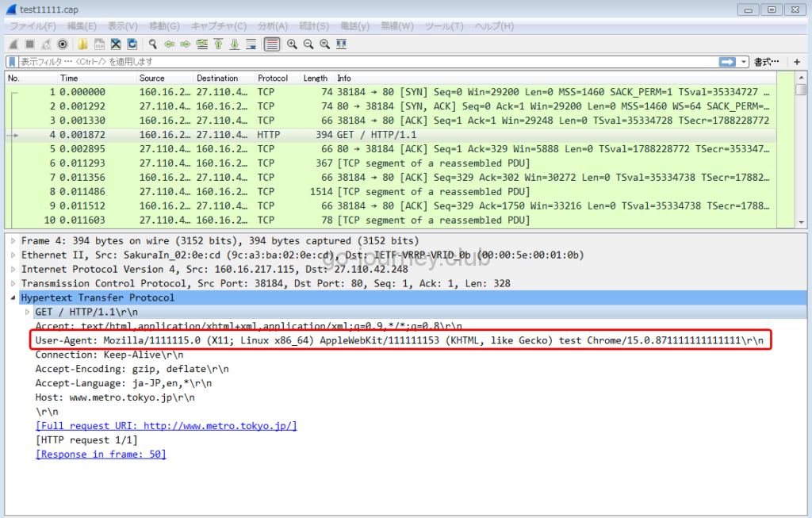
Task: Open the Find Packet search tool
Action: pos(151,44)
